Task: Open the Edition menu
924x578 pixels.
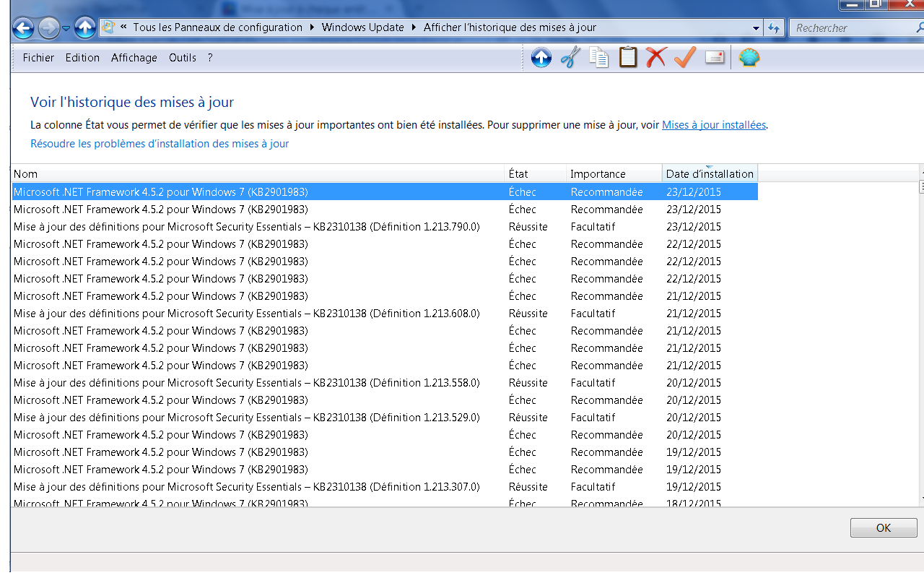Action: point(82,58)
